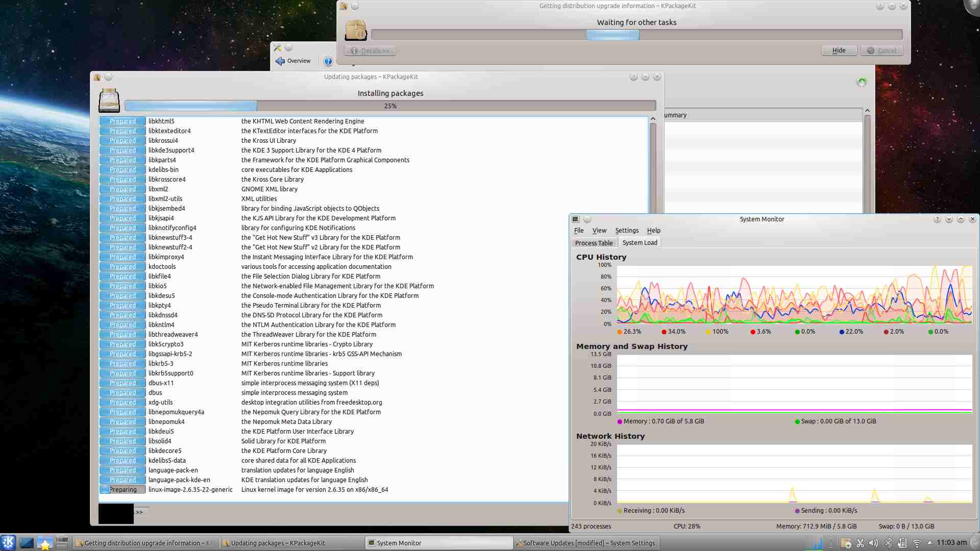Image resolution: width=980 pixels, height=551 pixels.
Task: Click the Bluetooth tray icon
Action: point(888,543)
